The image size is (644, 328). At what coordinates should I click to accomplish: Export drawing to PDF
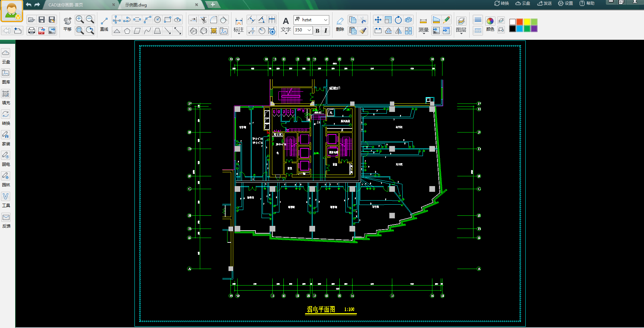[x=41, y=31]
